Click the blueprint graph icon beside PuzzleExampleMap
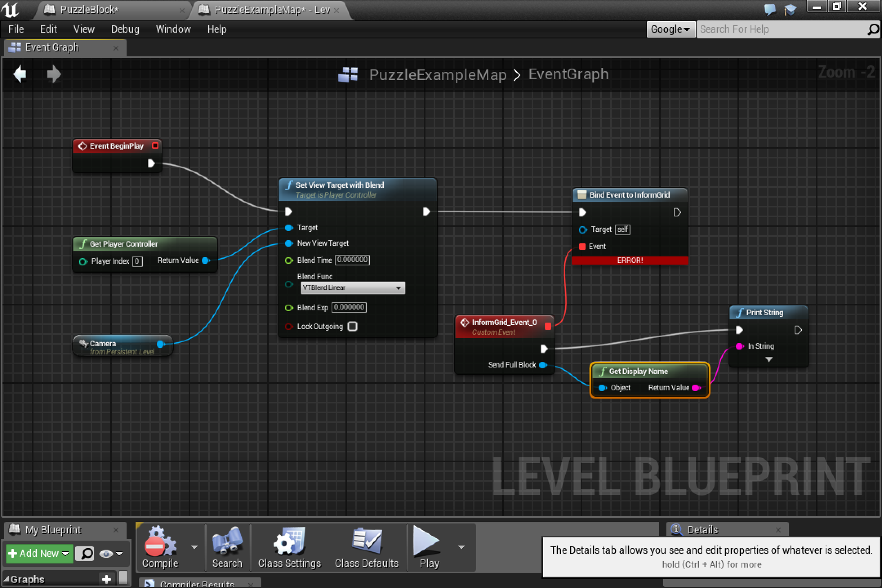Screen dimensions: 882x588 (348, 74)
